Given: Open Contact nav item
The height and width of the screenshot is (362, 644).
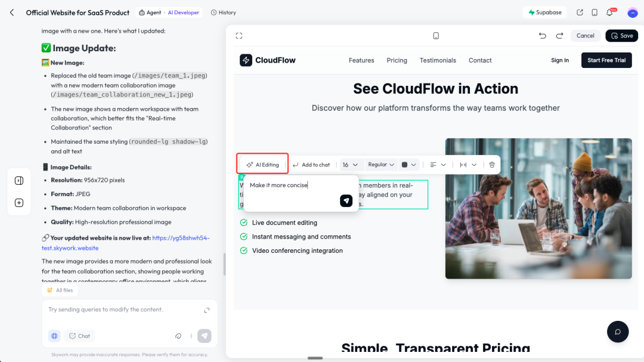Looking at the screenshot, I should click(x=480, y=60).
